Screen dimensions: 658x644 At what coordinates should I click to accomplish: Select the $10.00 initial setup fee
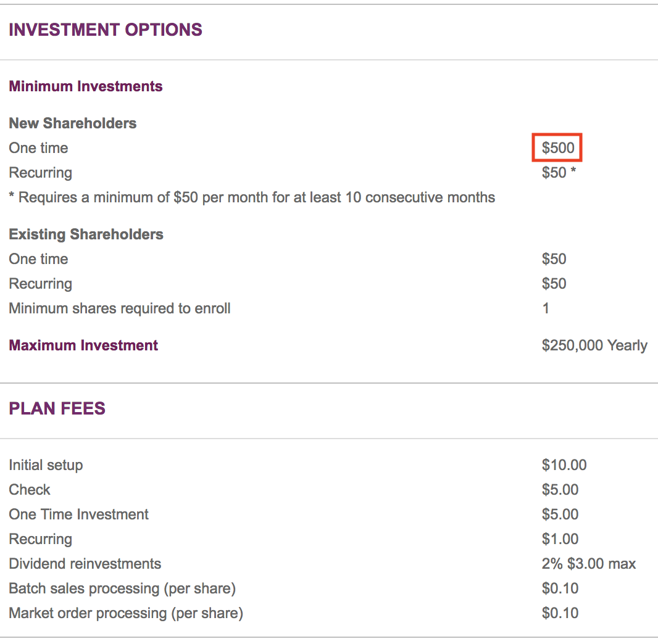[x=564, y=464]
